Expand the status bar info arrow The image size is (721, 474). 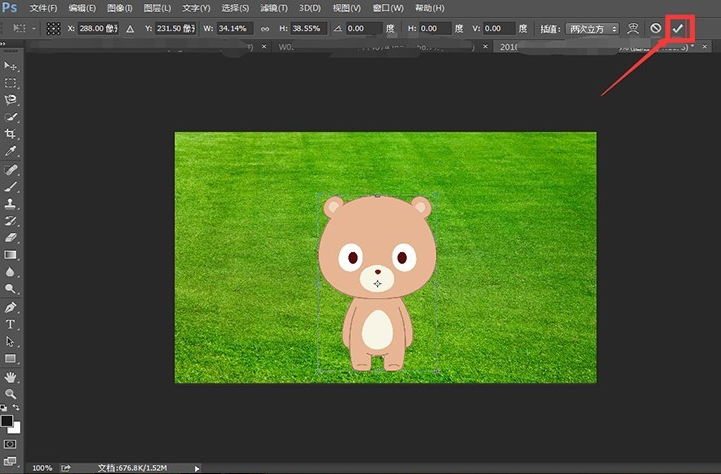click(x=197, y=467)
